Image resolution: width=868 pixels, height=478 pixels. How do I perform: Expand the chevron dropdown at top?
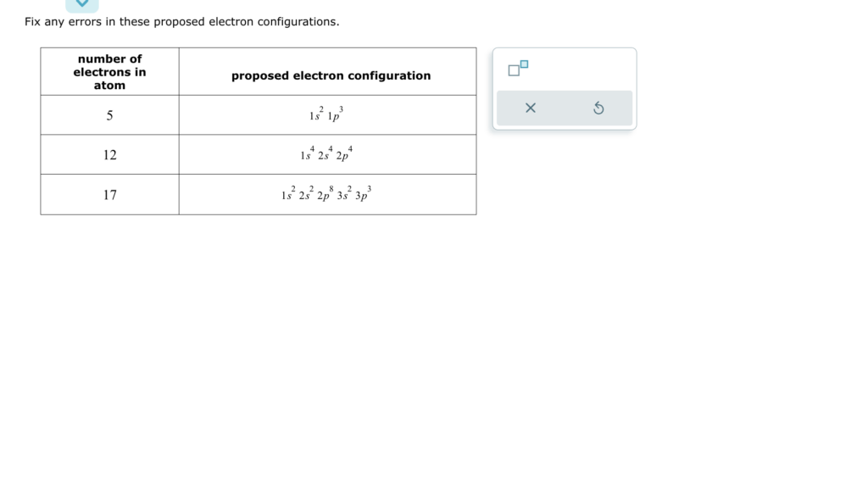coord(82,4)
